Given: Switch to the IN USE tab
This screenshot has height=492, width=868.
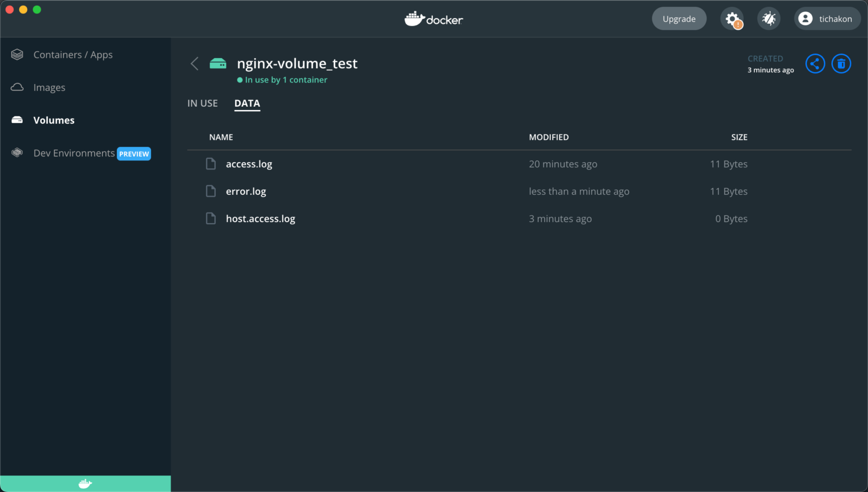Looking at the screenshot, I should tap(202, 103).
